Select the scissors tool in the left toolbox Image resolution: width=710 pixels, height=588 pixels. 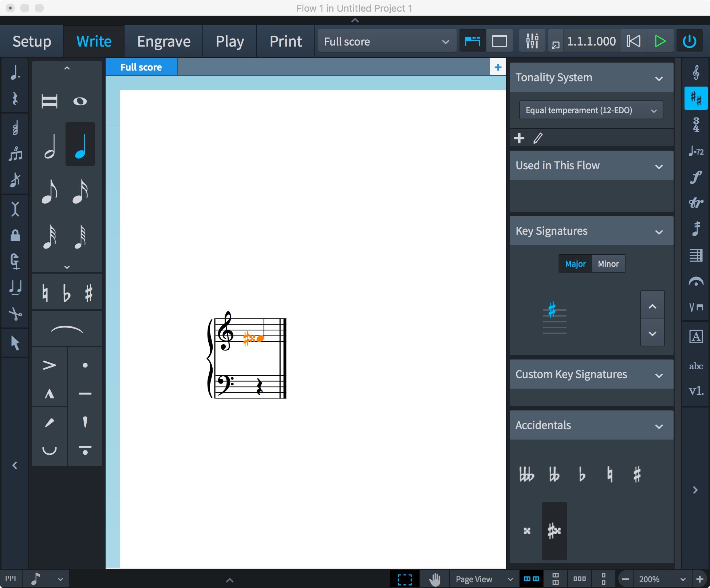(x=15, y=314)
